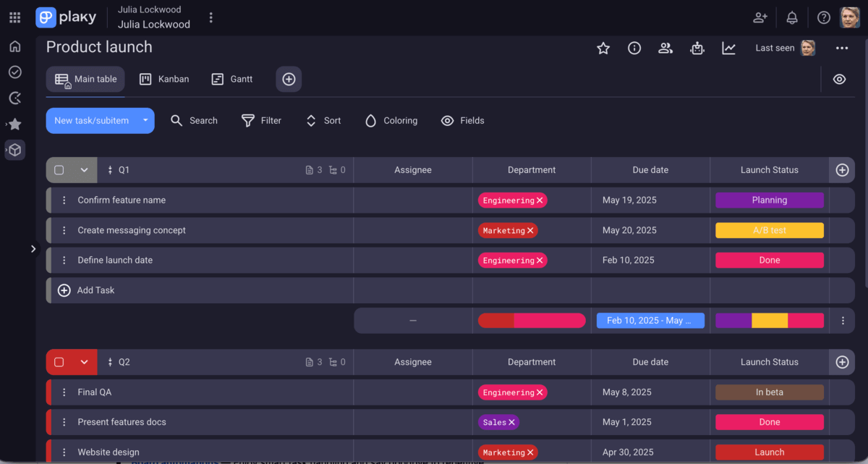This screenshot has width=868, height=464.
Task: Open the Gantt view tab
Action: (231, 79)
